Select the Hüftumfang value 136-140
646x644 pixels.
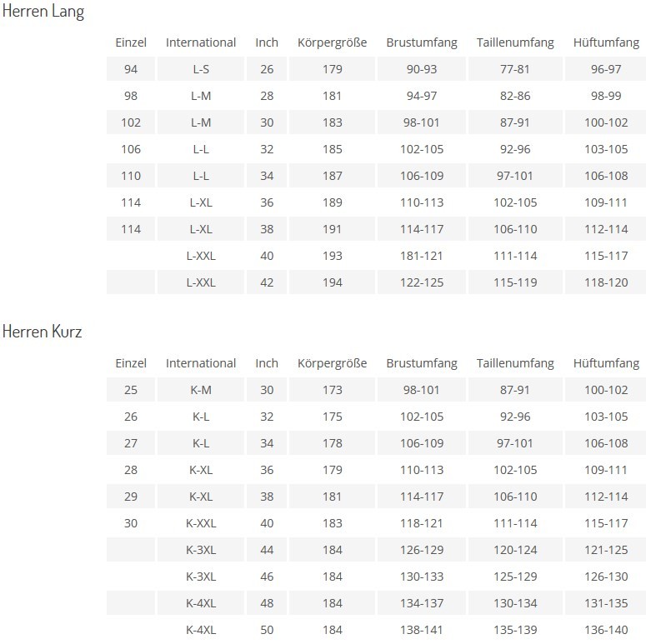click(x=606, y=630)
